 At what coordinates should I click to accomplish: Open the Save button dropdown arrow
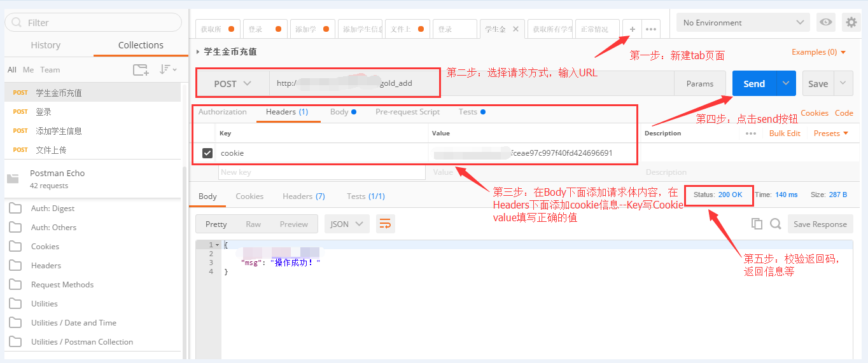click(x=843, y=83)
